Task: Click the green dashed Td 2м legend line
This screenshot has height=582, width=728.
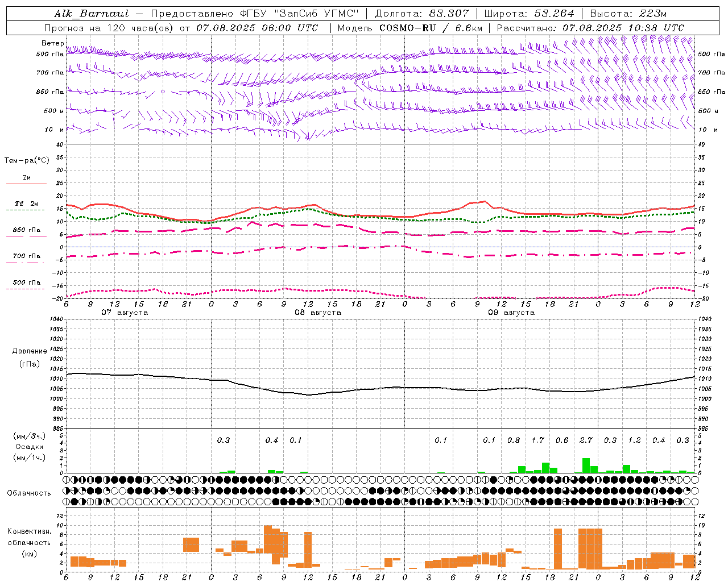Action: [25, 210]
